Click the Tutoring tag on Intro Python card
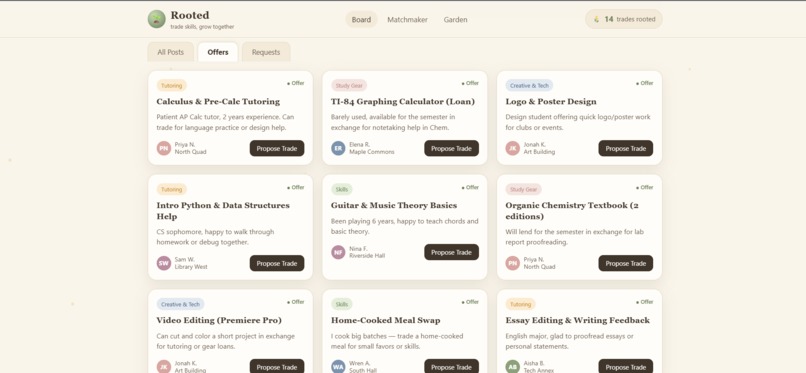This screenshot has width=806, height=373. pos(172,190)
